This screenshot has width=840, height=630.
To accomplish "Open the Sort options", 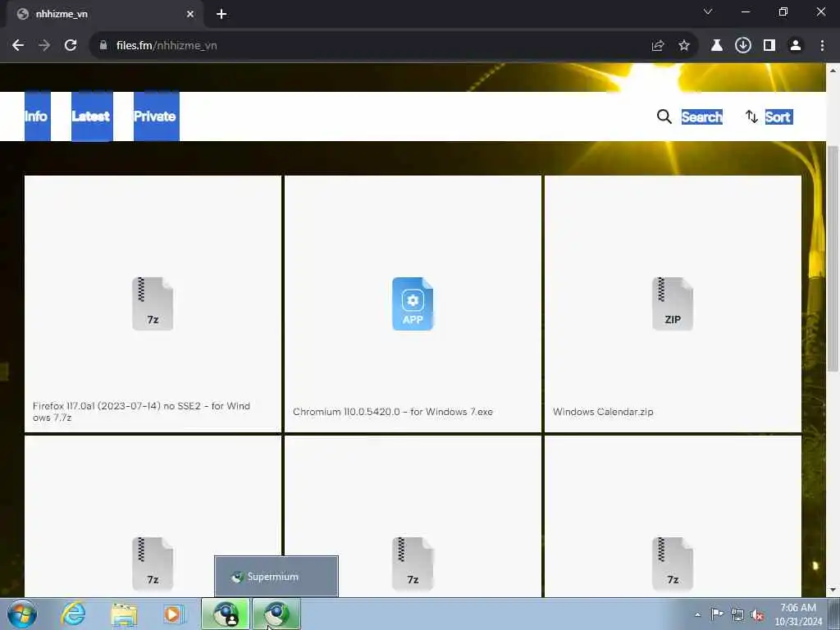I will coord(778,116).
